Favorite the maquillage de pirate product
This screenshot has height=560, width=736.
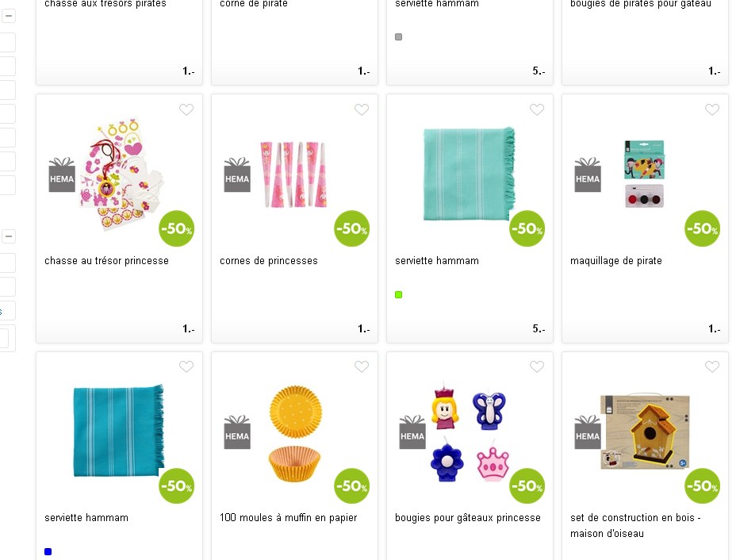coord(712,109)
